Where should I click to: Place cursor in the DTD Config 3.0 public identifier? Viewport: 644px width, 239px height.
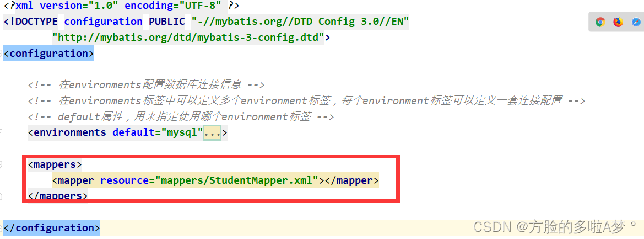pyautogui.click(x=300, y=22)
